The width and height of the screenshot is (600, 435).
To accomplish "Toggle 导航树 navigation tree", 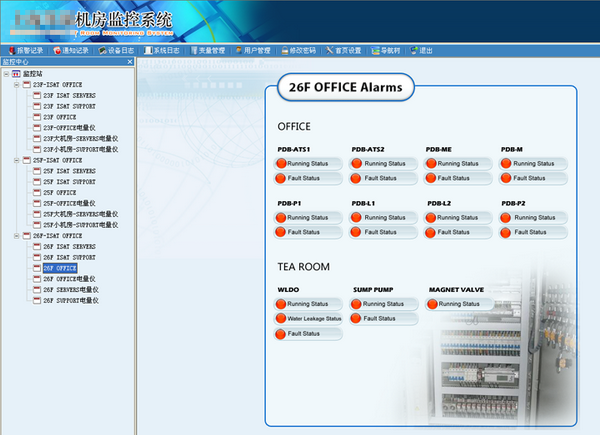I will 386,50.
